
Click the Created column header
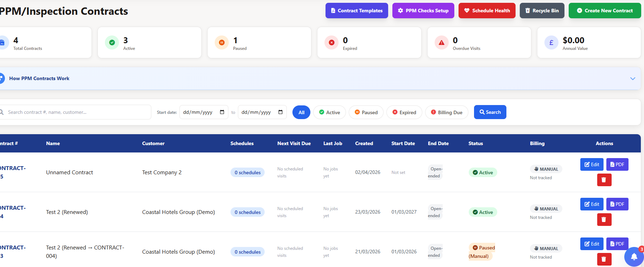pos(364,143)
